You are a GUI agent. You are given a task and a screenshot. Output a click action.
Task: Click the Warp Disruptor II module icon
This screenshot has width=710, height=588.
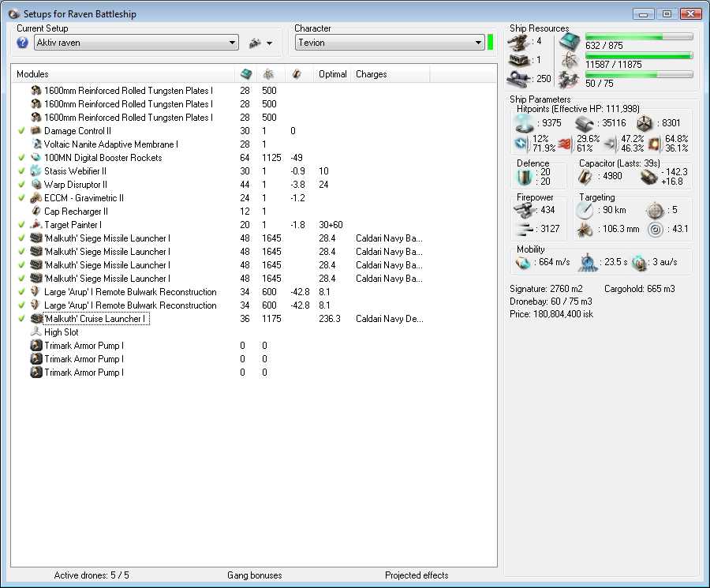tap(35, 185)
